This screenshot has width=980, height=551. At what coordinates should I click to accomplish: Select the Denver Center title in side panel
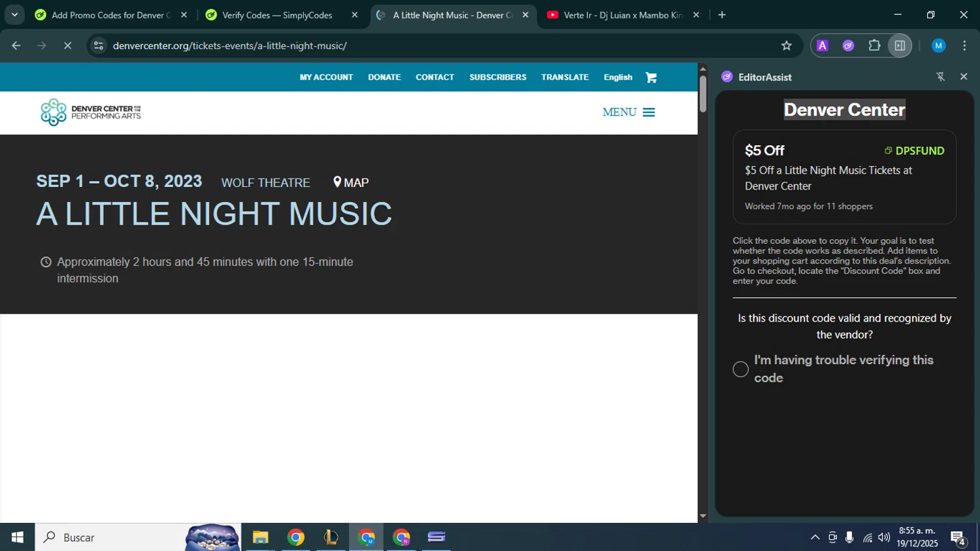click(845, 110)
